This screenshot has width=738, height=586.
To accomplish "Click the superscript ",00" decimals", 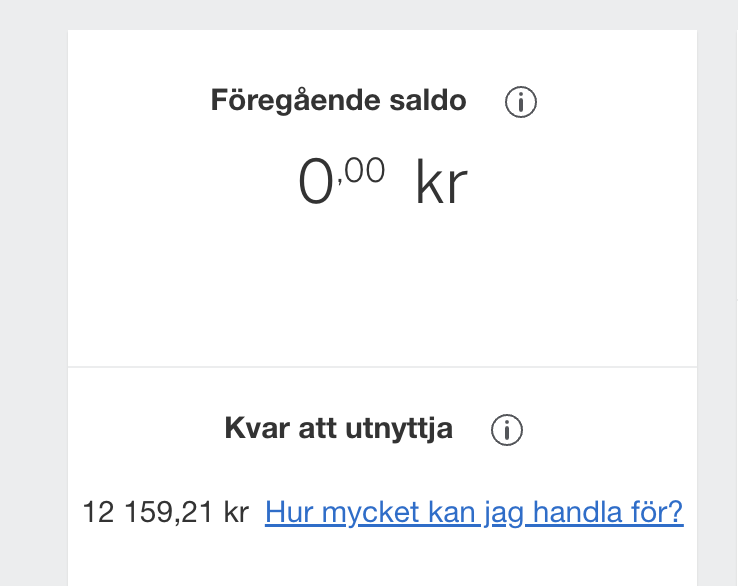I will click(362, 172).
